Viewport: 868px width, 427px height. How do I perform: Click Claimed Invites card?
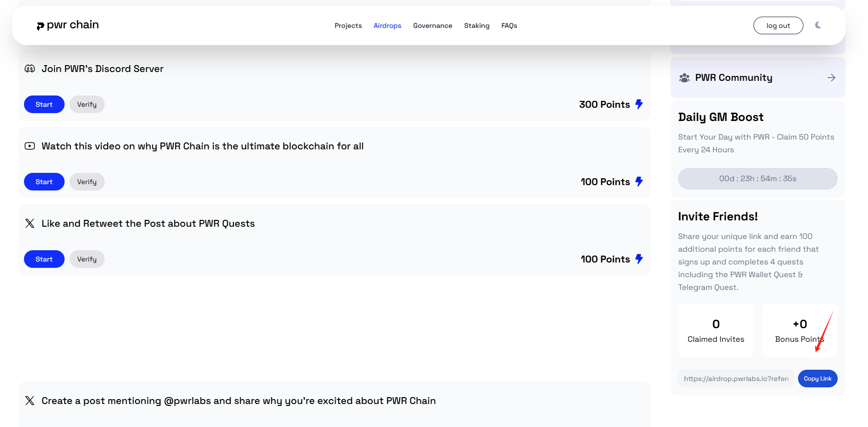click(x=716, y=331)
